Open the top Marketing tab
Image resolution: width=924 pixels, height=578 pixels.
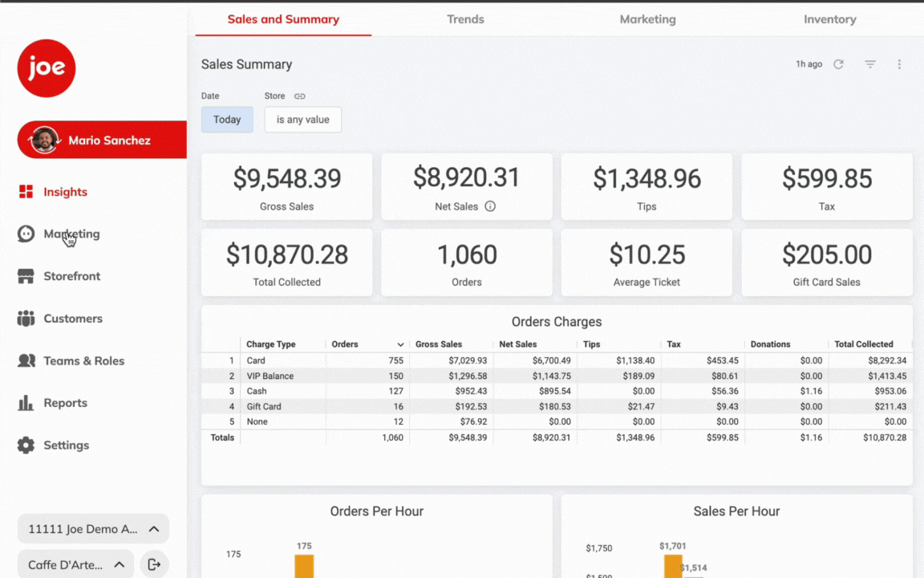(x=647, y=19)
